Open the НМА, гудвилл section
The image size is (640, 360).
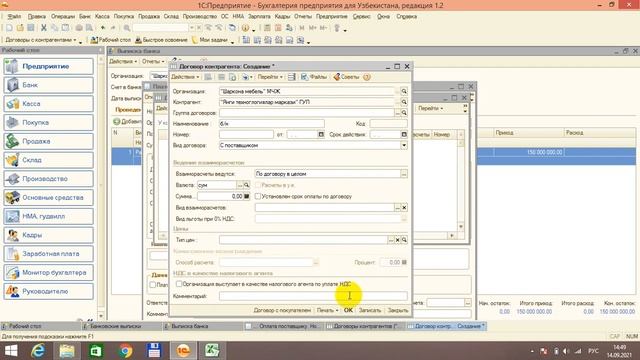click(x=49, y=216)
